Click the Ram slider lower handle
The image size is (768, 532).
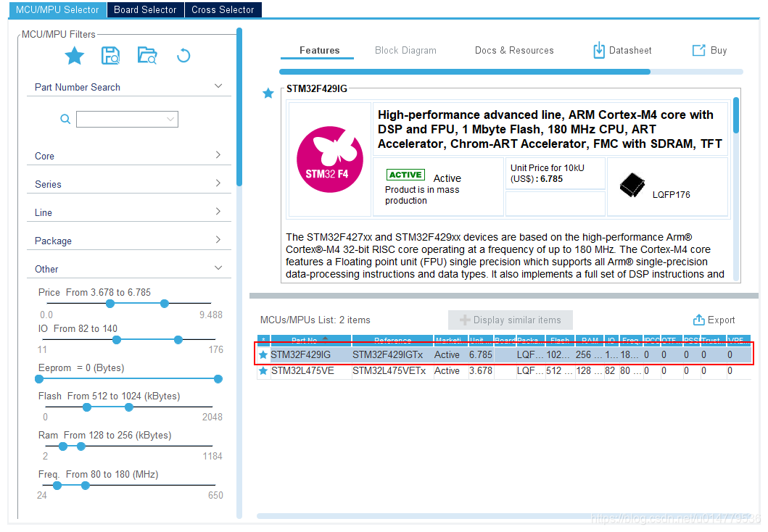pos(63,446)
